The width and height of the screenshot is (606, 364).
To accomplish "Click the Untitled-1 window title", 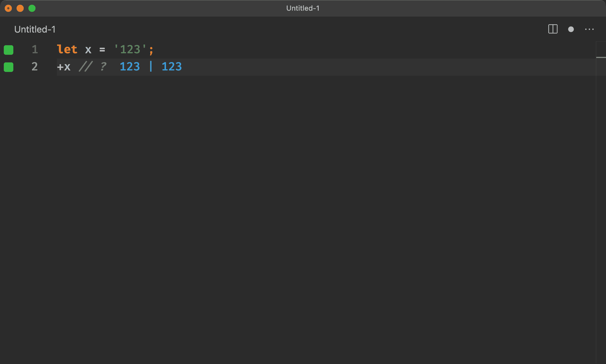I will point(303,8).
